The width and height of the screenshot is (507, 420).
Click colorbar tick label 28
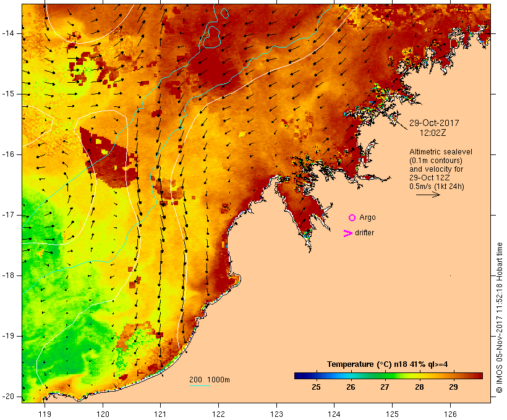[419, 387]
